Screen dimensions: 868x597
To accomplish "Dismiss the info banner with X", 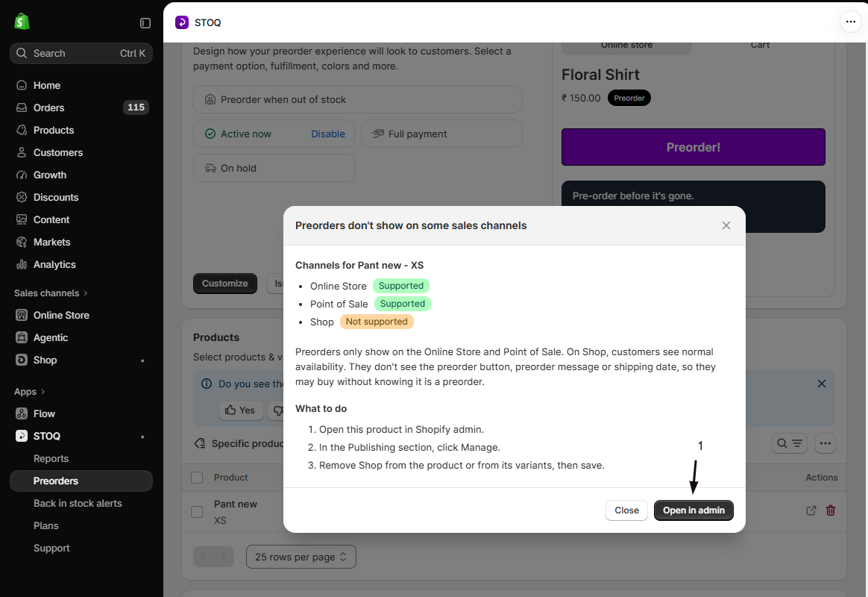I will pyautogui.click(x=822, y=384).
